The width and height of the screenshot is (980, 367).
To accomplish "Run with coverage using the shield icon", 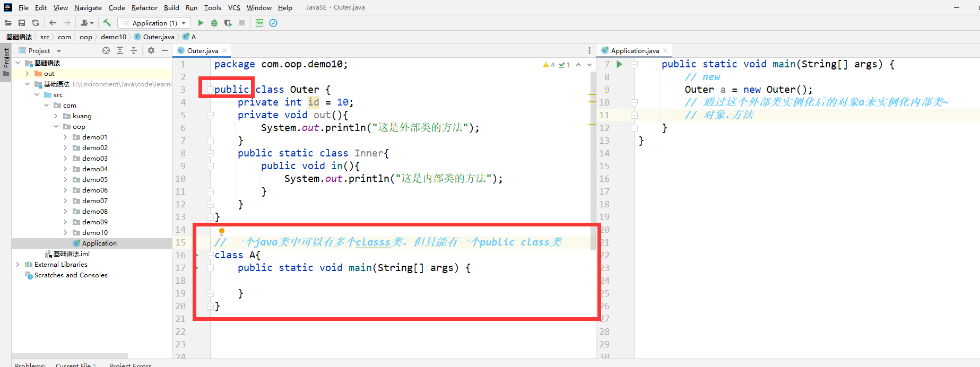I will coord(228,23).
